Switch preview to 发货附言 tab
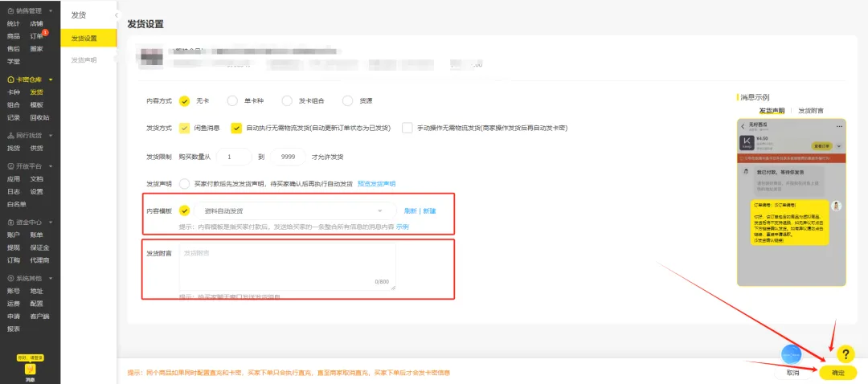 pos(810,111)
